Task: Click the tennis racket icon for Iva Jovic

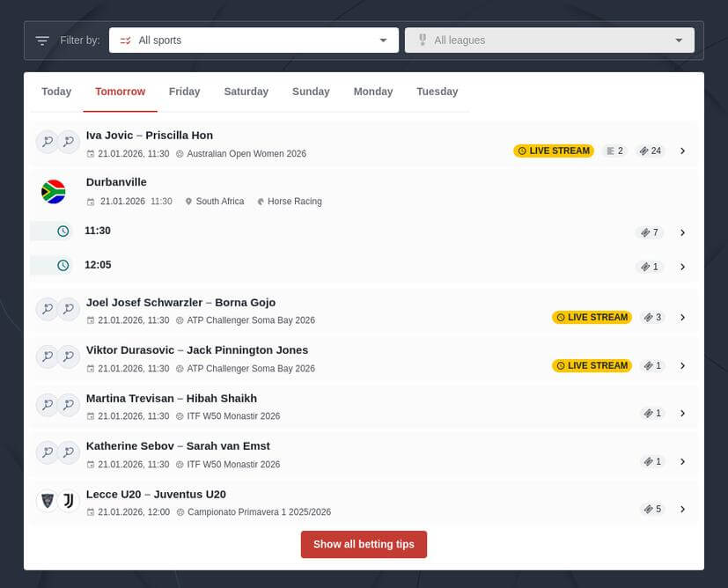Action: click(47, 141)
